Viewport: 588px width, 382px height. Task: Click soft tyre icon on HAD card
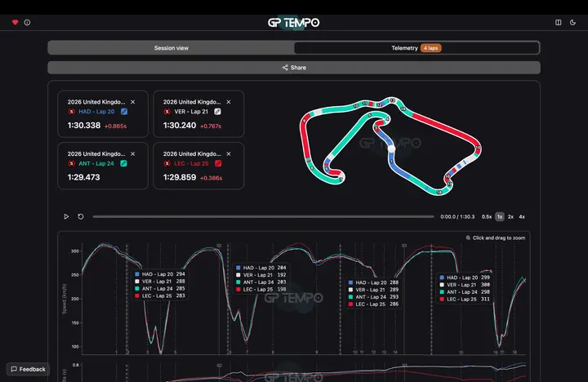pos(71,111)
